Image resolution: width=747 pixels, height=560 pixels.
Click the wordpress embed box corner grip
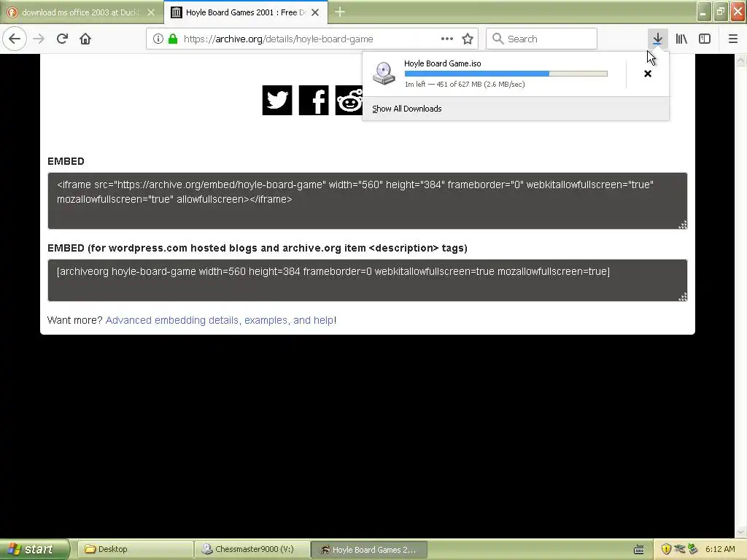683,297
